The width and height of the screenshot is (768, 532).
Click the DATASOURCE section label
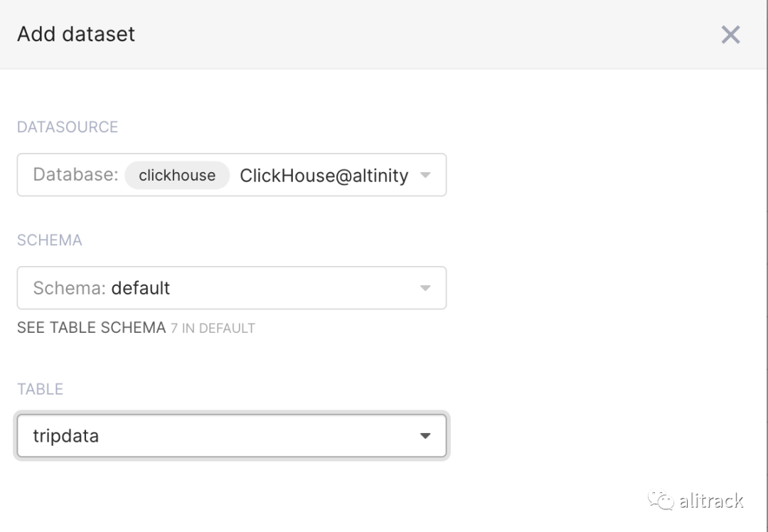coord(68,127)
